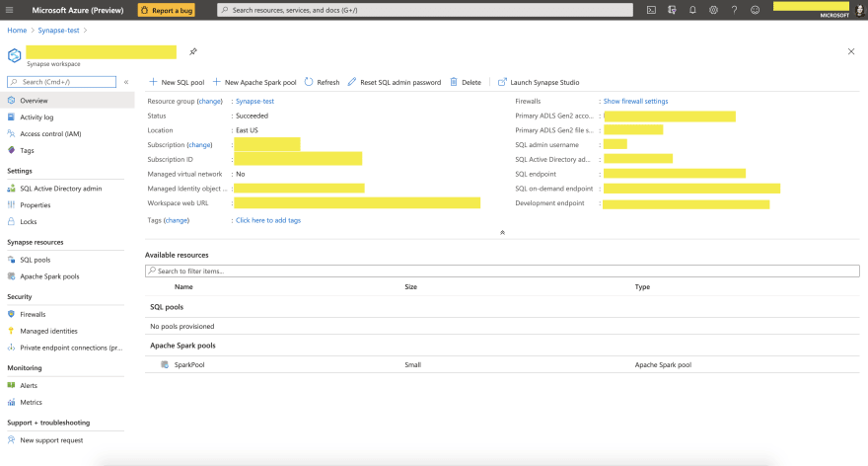Change the resource group

[210, 102]
